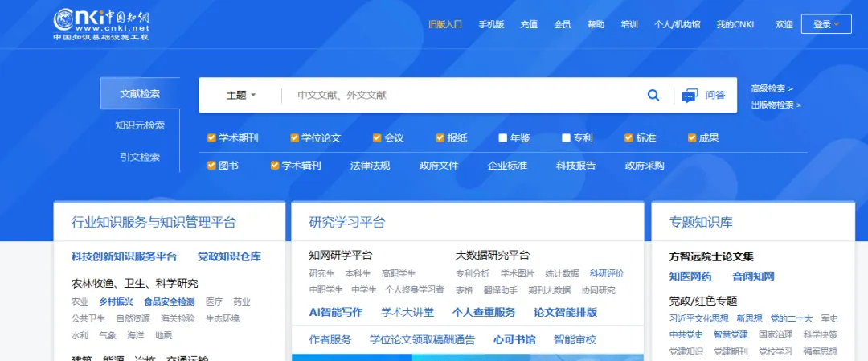Image resolution: width=868 pixels, height=361 pixels.
Task: Click the CNKI logo
Action: point(102,24)
